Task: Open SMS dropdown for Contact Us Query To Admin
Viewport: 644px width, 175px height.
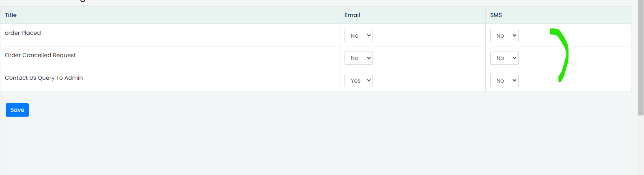Action: (504, 81)
